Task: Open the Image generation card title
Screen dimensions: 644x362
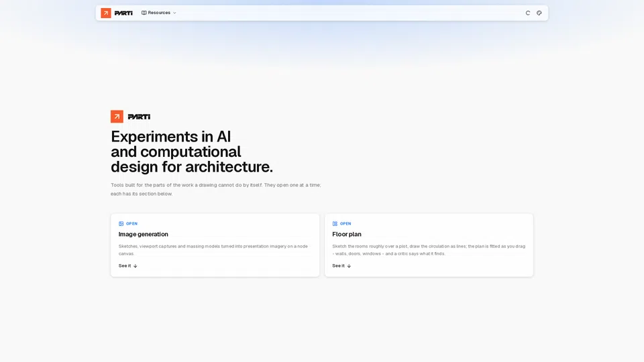Action: point(144,235)
